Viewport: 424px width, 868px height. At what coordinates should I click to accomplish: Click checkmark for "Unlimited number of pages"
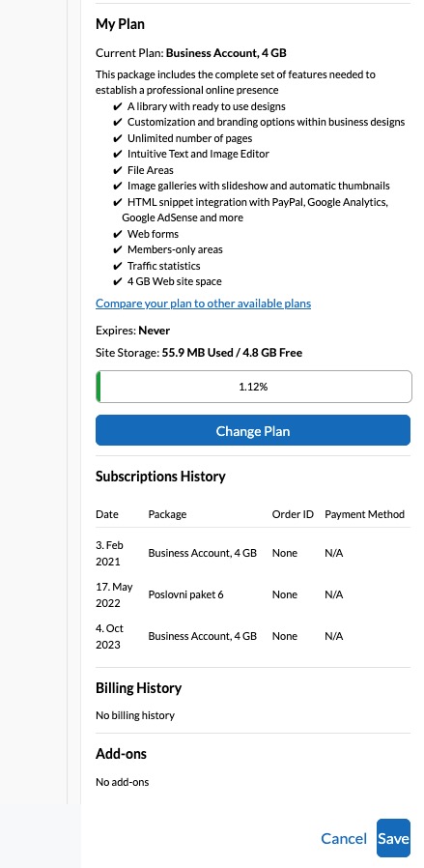pos(117,138)
